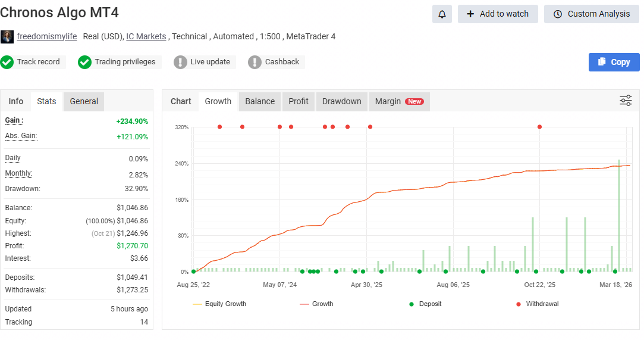Click the Track record label
The width and height of the screenshot is (644, 340).
point(38,62)
